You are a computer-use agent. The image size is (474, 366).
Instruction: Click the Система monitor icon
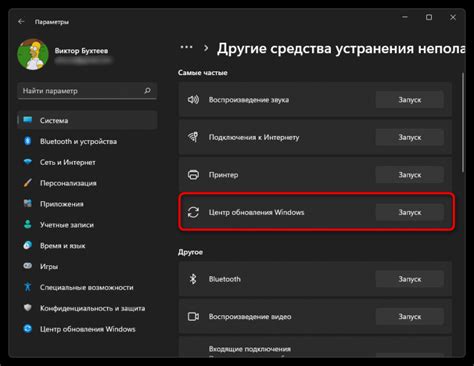pyautogui.click(x=28, y=120)
